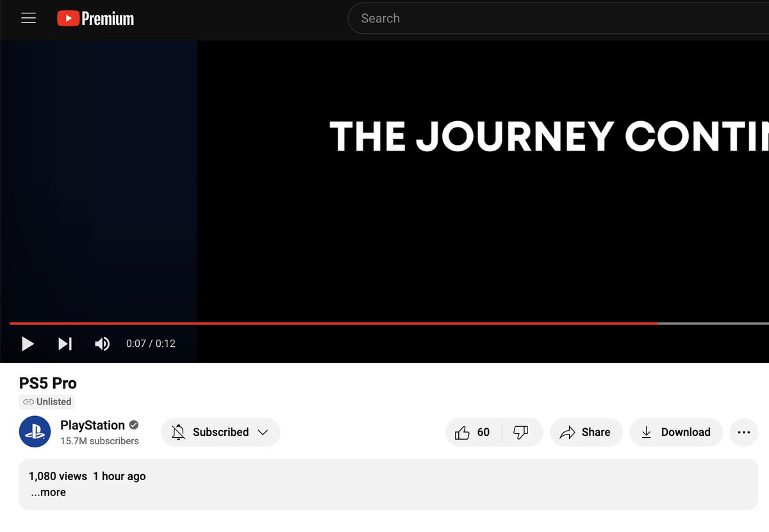Image resolution: width=769 pixels, height=532 pixels.
Task: Click the 1,080 views text
Action: click(58, 476)
